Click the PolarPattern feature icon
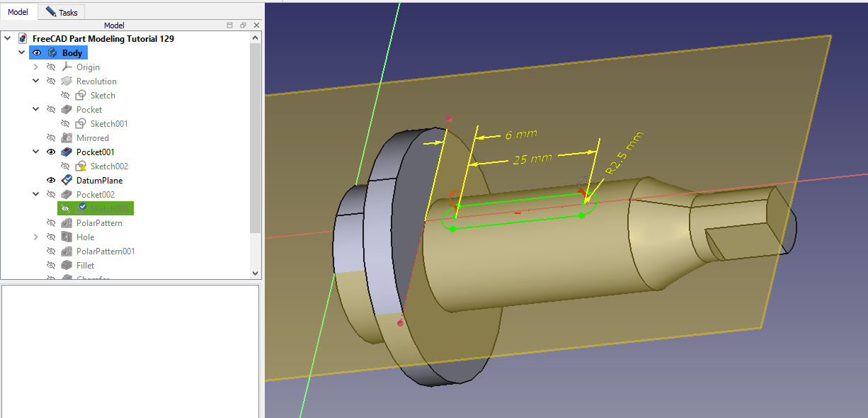 pos(67,223)
